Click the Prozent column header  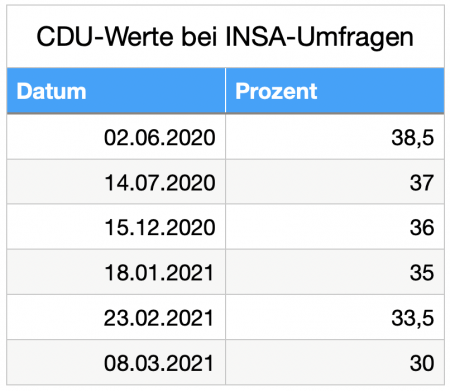(x=335, y=91)
